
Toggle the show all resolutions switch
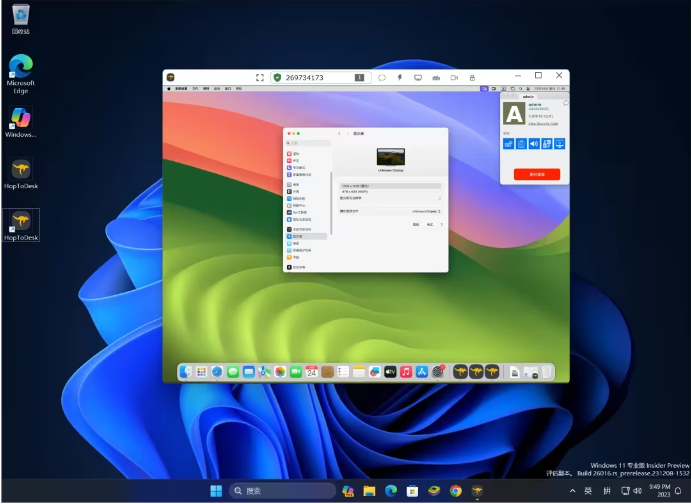pos(437,198)
